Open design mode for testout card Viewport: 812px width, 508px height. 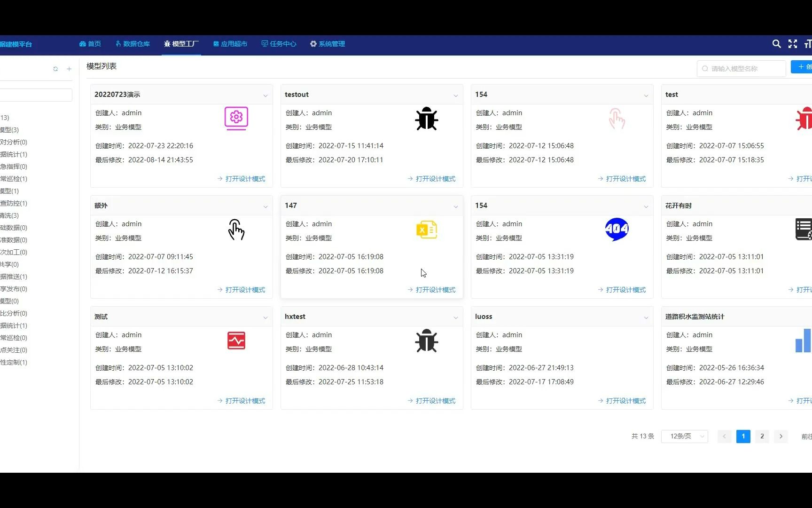[x=432, y=179]
